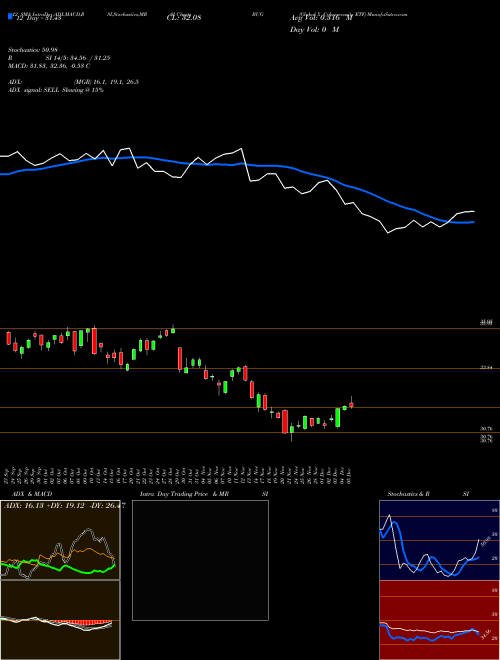Open the empty intraday trading price panel
Viewport: 500px width, 660px height.
pos(200,560)
